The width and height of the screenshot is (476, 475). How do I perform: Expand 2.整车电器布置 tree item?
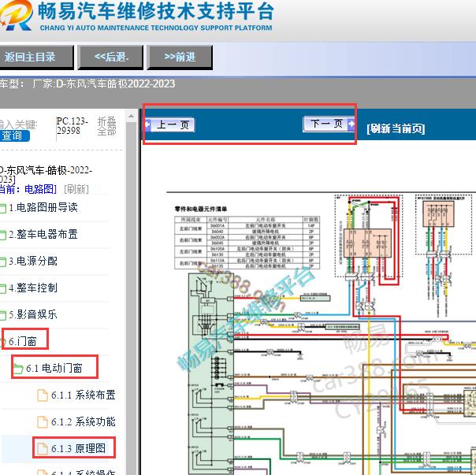43,234
